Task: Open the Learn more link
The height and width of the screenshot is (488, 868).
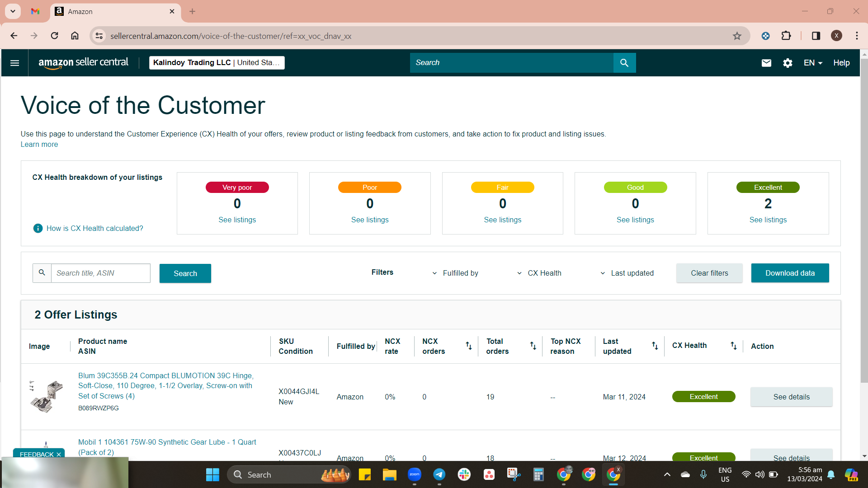Action: [39, 144]
